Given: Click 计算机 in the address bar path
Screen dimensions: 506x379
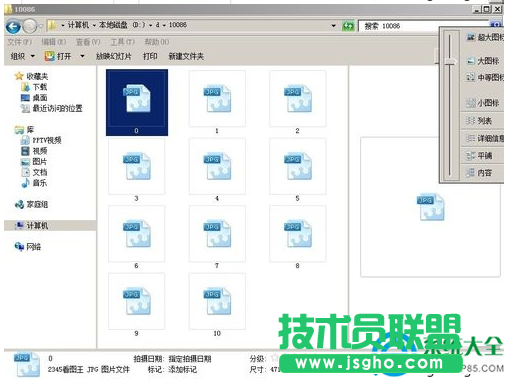Looking at the screenshot, I should click(x=78, y=25).
